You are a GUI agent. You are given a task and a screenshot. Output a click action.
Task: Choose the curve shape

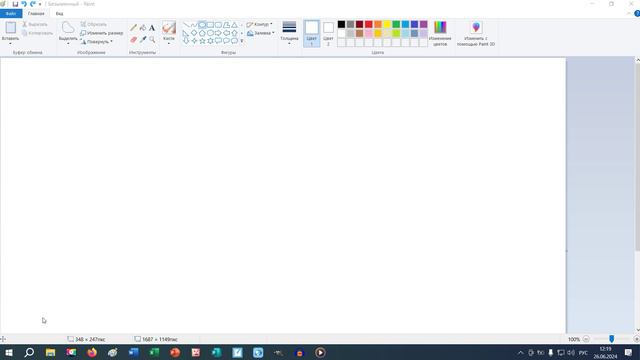pos(194,25)
